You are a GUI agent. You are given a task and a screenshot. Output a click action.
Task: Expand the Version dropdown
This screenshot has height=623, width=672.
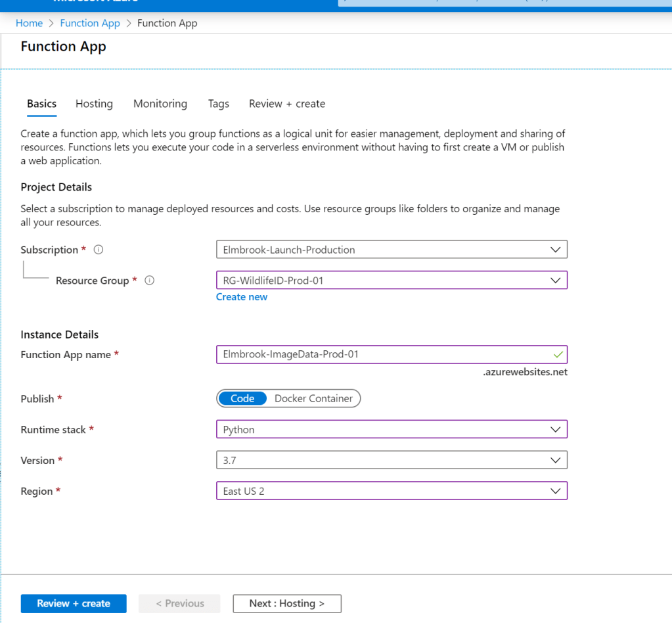pos(392,461)
